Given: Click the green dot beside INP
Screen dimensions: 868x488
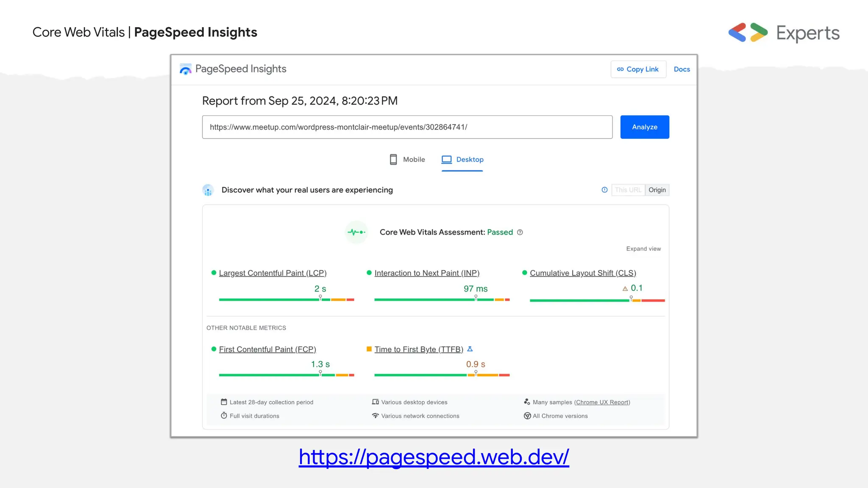Looking at the screenshot, I should point(369,273).
